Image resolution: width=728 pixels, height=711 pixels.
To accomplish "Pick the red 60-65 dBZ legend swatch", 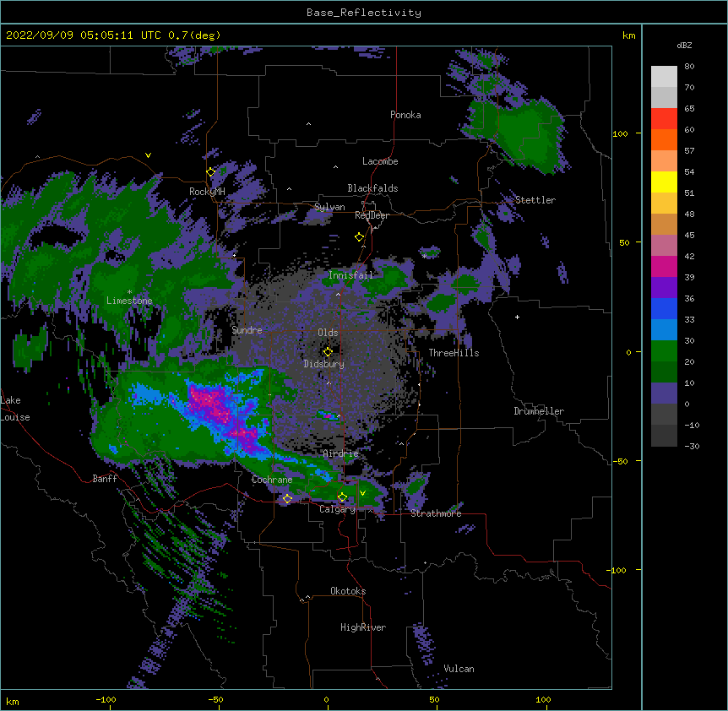I will tap(664, 119).
